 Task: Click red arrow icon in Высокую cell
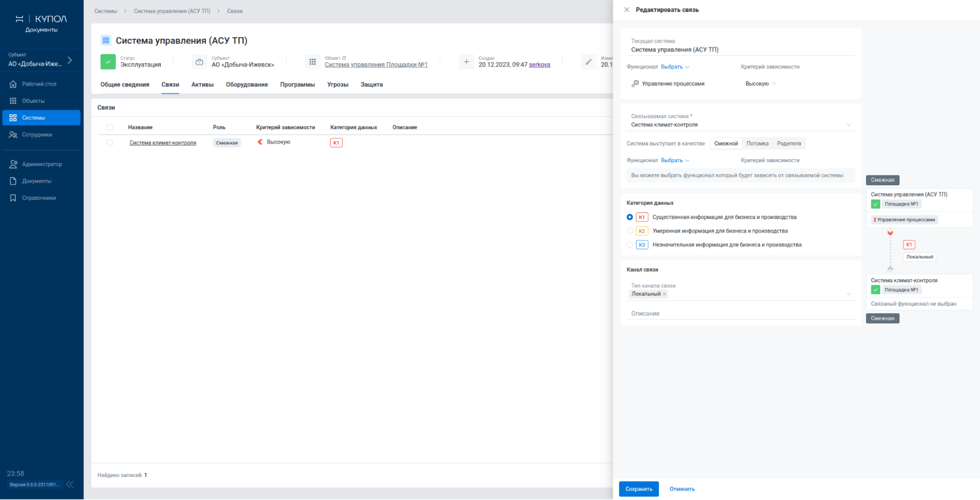[260, 142]
